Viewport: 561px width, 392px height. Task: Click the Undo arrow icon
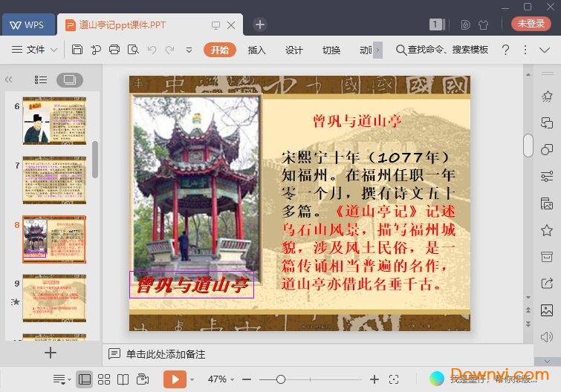pyautogui.click(x=152, y=50)
